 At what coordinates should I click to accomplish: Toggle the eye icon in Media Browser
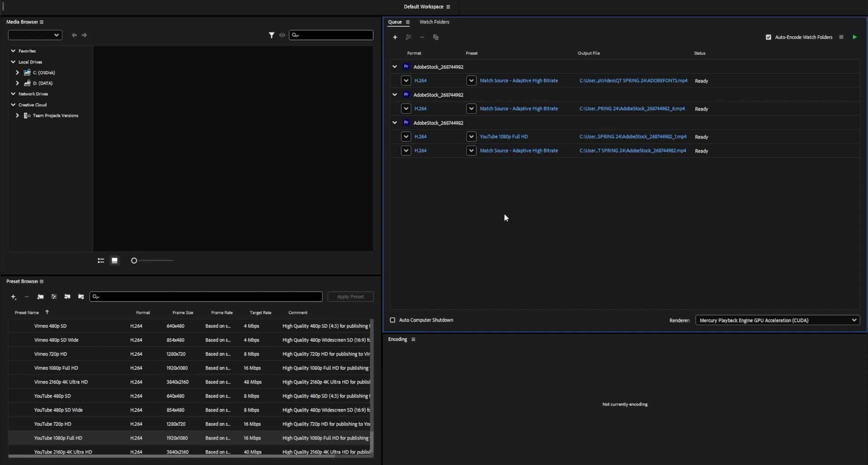point(282,35)
